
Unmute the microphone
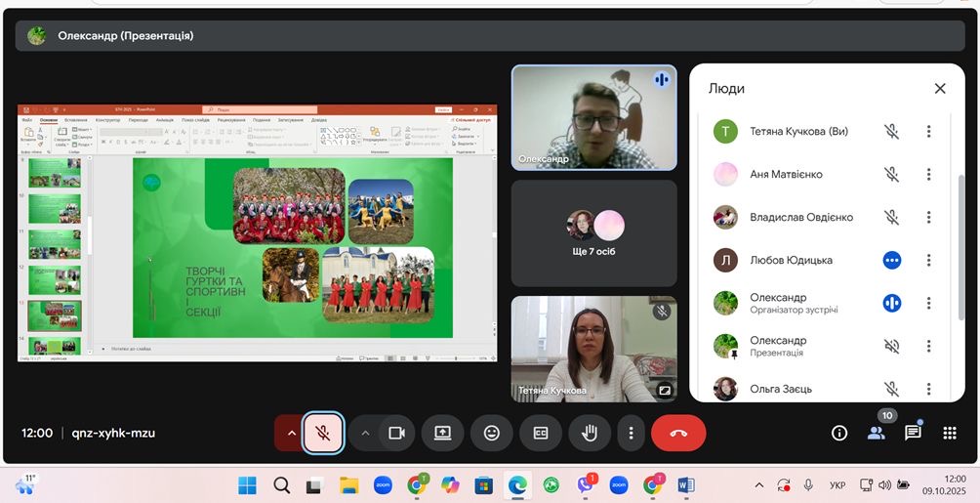click(323, 433)
